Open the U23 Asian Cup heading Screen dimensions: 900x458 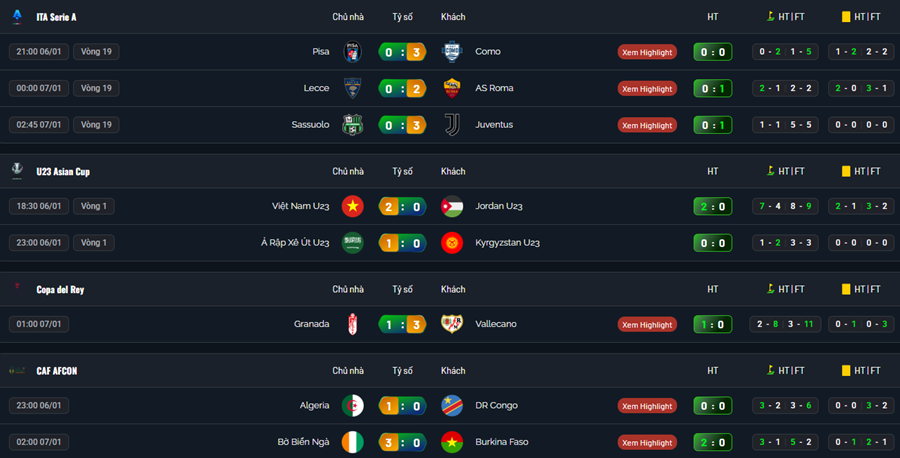point(63,171)
